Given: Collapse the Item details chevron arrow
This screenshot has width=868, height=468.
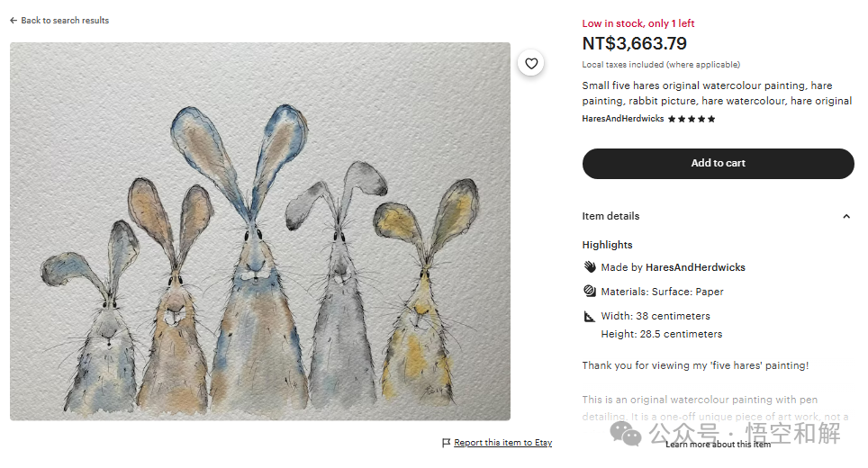Looking at the screenshot, I should tap(845, 217).
